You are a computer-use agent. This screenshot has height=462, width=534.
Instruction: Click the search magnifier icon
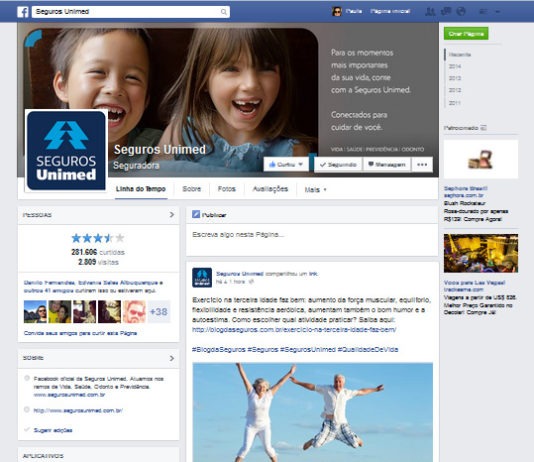point(223,12)
